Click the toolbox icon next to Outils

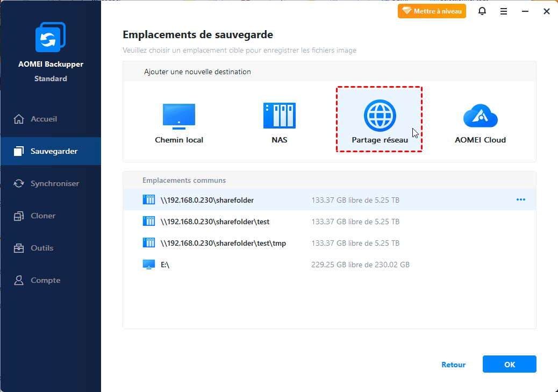[19, 248]
